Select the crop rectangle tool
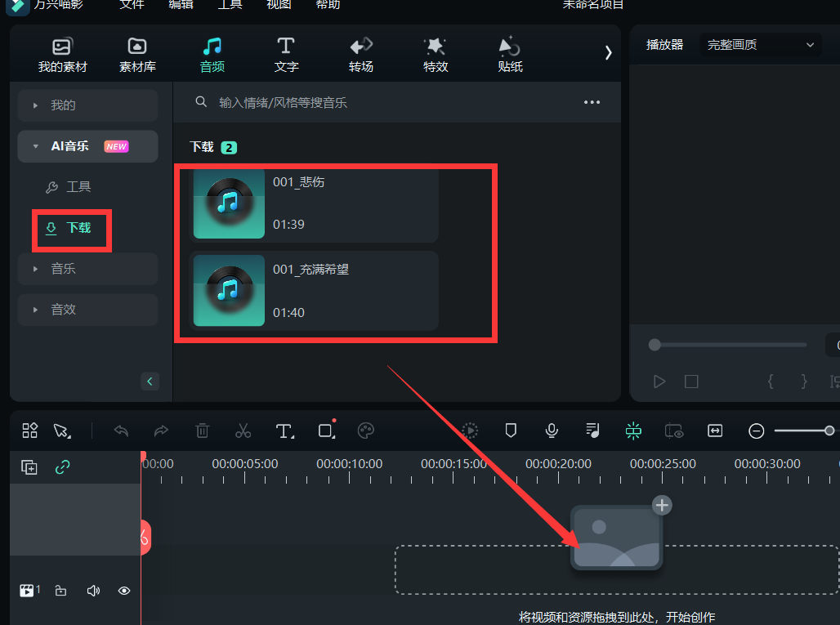This screenshot has height=625, width=840. pyautogui.click(x=327, y=430)
